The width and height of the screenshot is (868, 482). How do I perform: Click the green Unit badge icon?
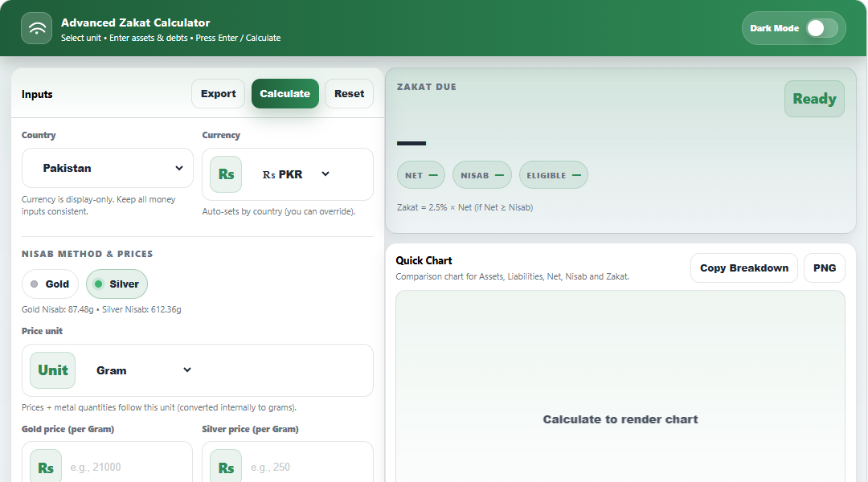pos(53,370)
